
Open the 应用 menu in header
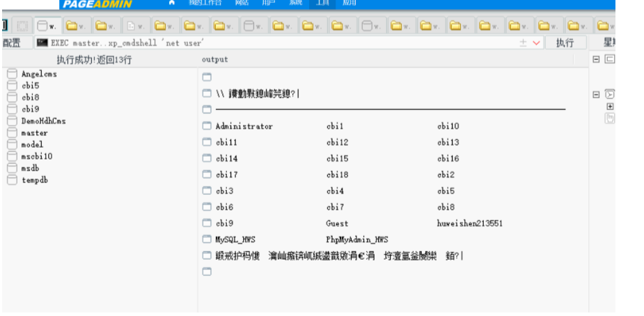pos(349,3)
